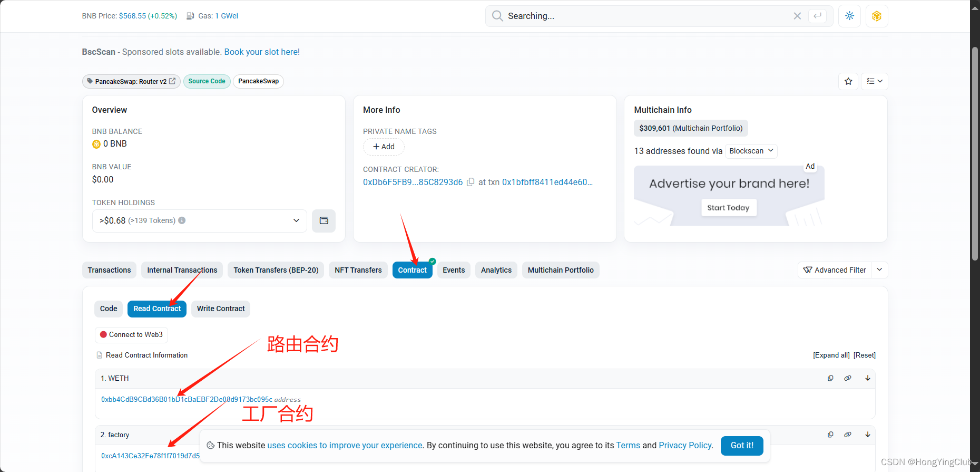Viewport: 980px width, 472px height.
Task: Click the Advanced Filter button
Action: coord(835,269)
